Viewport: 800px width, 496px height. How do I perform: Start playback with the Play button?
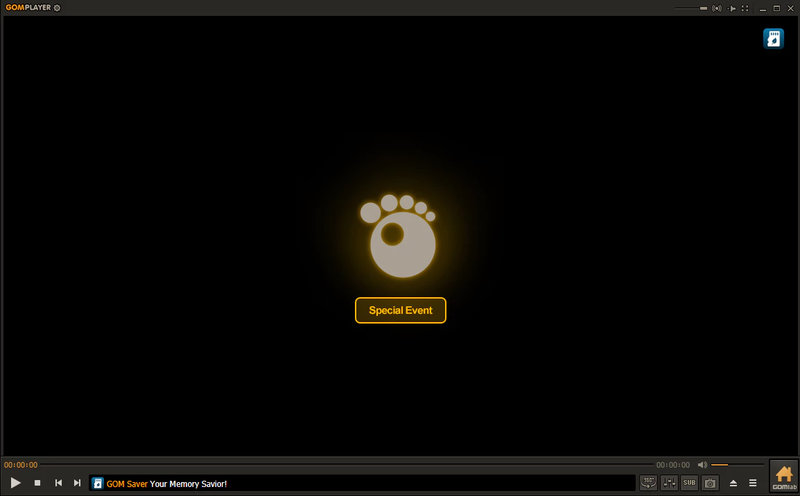[15, 482]
